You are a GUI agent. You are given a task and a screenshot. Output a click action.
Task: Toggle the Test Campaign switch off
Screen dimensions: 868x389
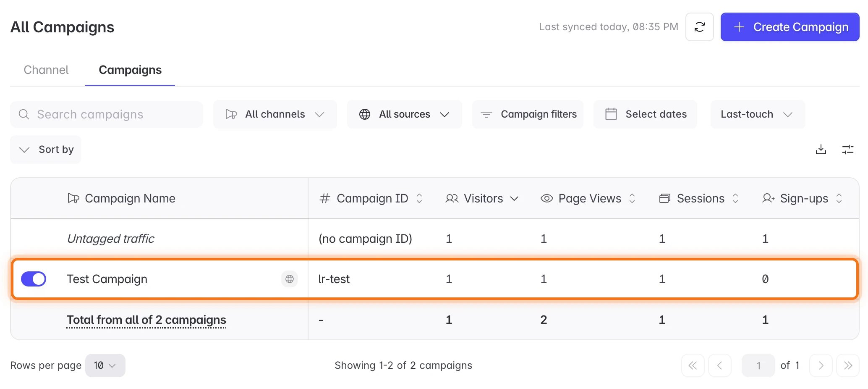pos(34,279)
